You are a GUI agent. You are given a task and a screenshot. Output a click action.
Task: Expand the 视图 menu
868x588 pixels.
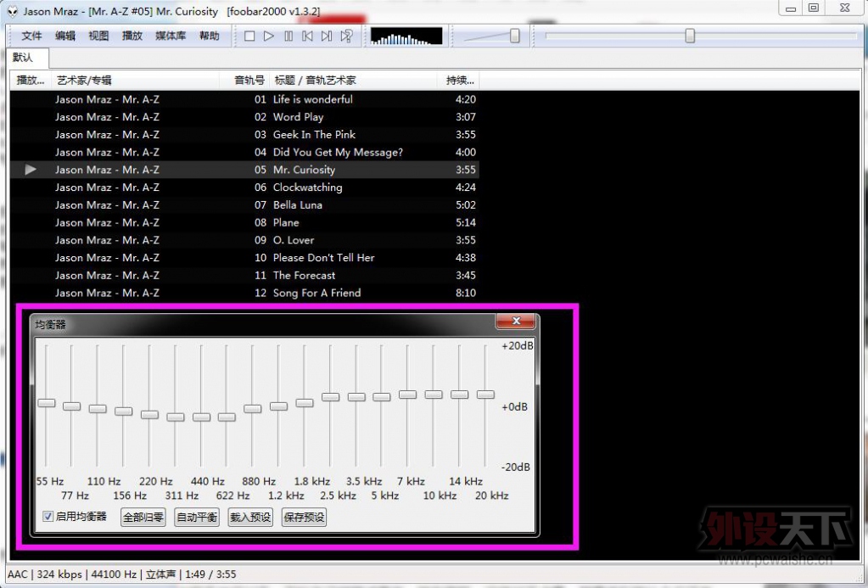(x=98, y=36)
